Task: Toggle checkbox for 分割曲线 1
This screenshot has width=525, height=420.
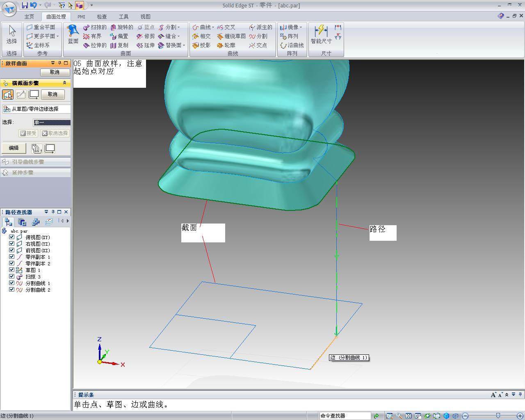Action: (x=12, y=283)
